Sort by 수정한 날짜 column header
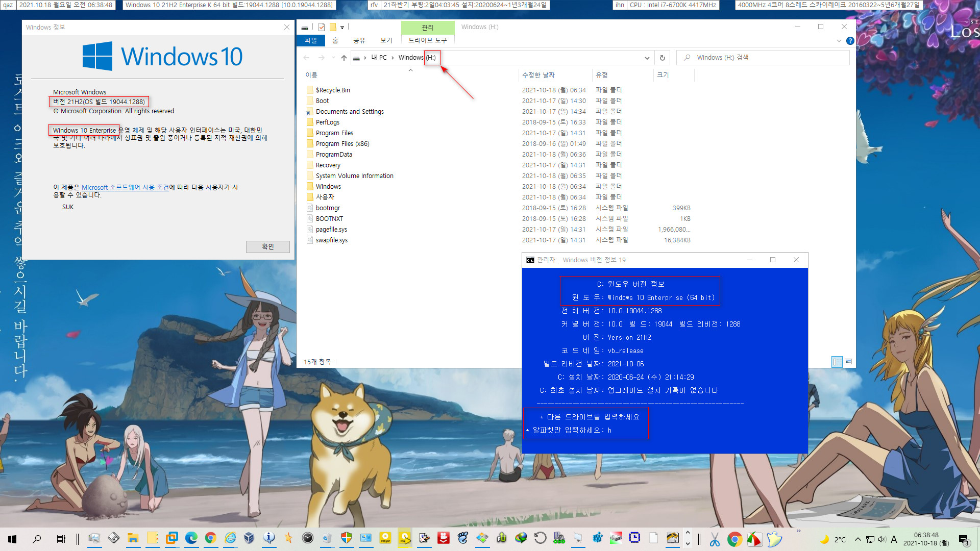This screenshot has height=551, width=980. 538,75
